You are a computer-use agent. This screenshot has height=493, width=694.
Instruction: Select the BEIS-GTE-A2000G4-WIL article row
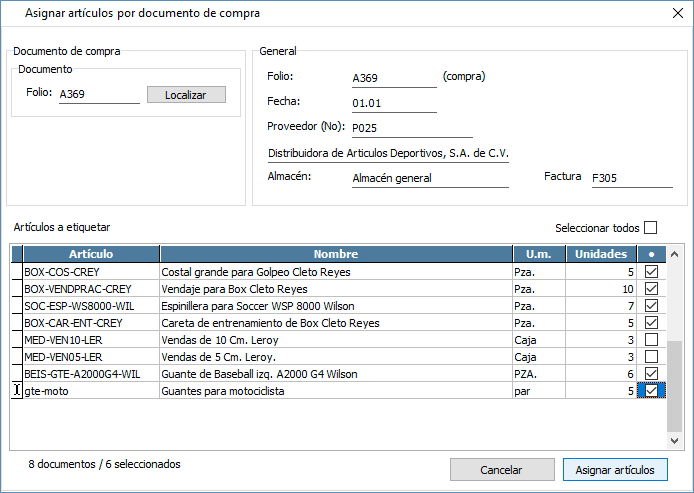pyautogui.click(x=90, y=374)
